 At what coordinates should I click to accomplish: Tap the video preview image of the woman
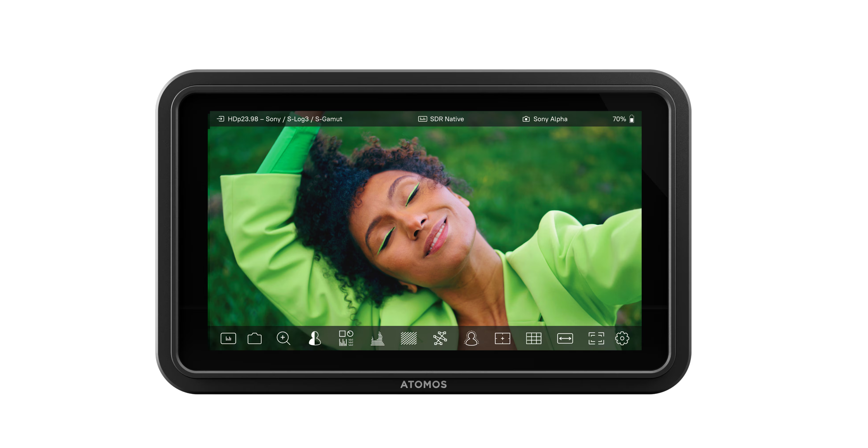click(425, 226)
